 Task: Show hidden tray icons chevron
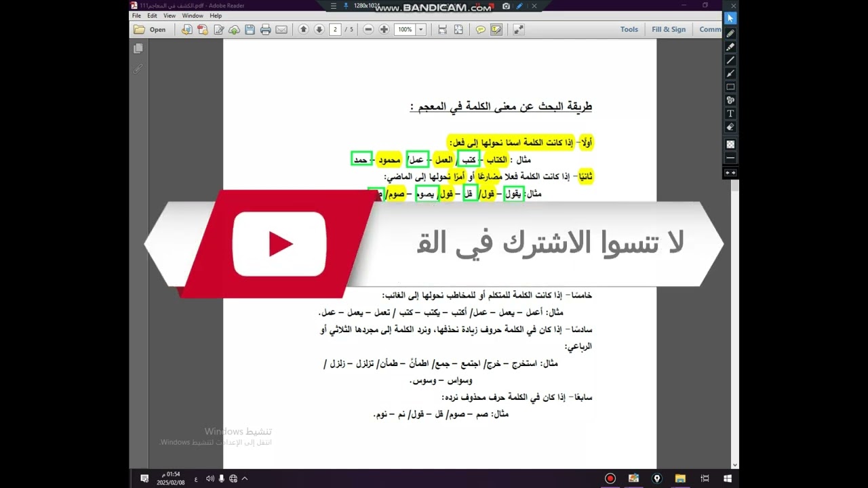[245, 479]
